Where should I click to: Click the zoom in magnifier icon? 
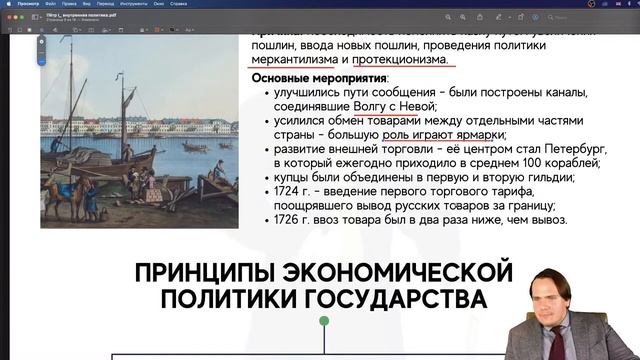click(x=463, y=17)
